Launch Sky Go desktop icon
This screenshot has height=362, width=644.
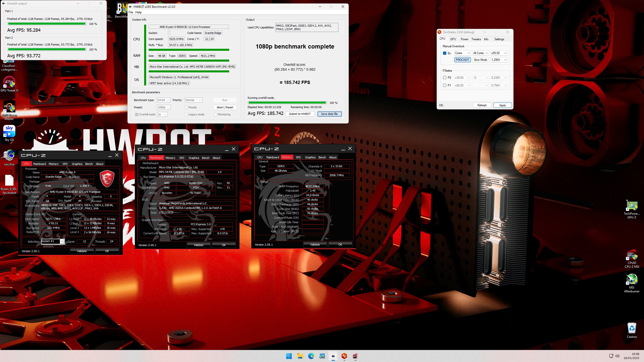tap(9, 133)
